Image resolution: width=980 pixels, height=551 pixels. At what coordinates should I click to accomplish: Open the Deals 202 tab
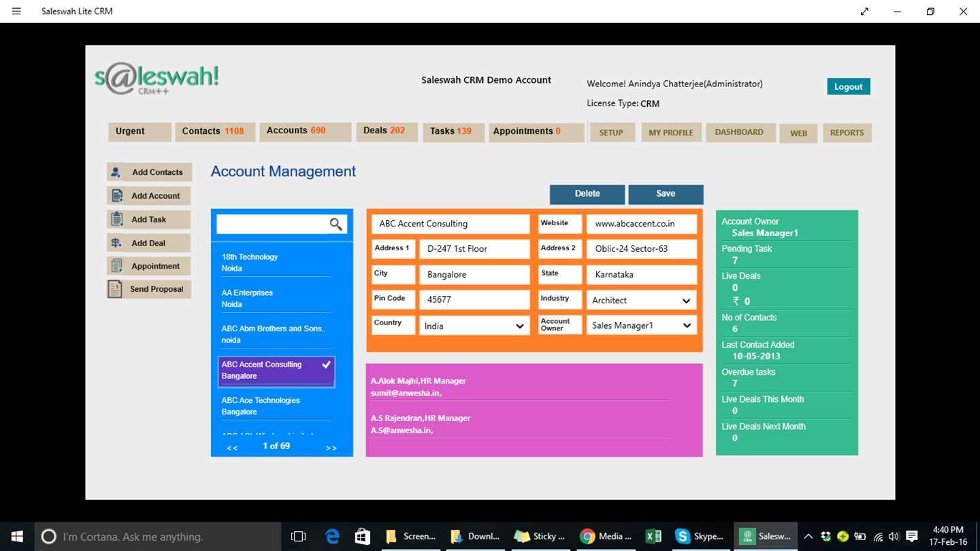(387, 131)
